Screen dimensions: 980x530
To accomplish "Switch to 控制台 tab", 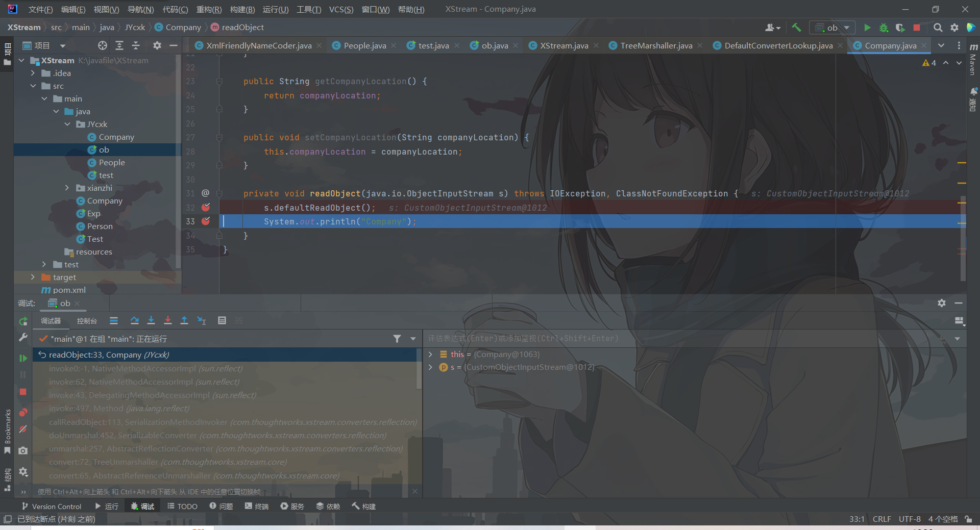I will tap(87, 321).
